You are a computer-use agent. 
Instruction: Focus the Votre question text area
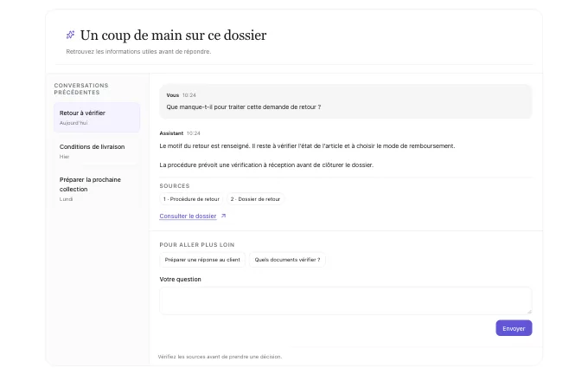coord(346,300)
